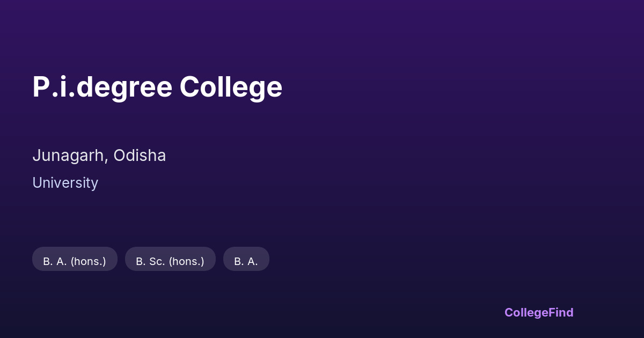Click (hons.) inside the B. A. (hons.) tag

point(88,261)
